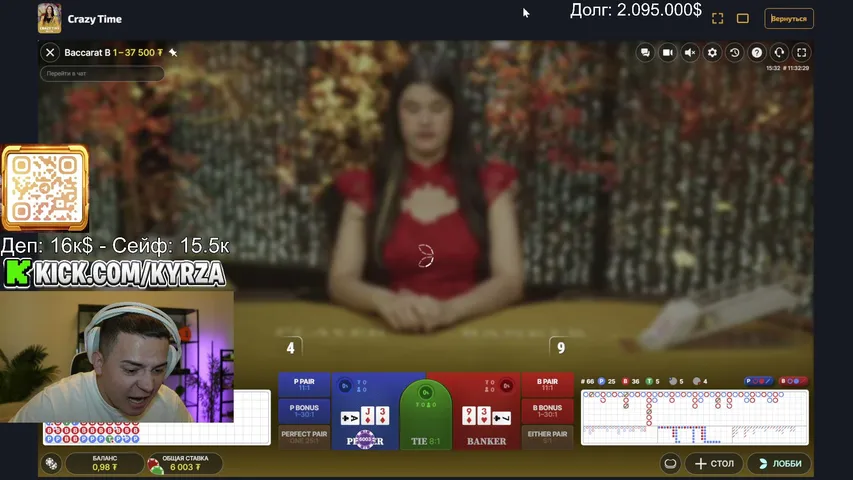Toggle the video camera icon
Image resolution: width=853 pixels, height=480 pixels.
(667, 53)
